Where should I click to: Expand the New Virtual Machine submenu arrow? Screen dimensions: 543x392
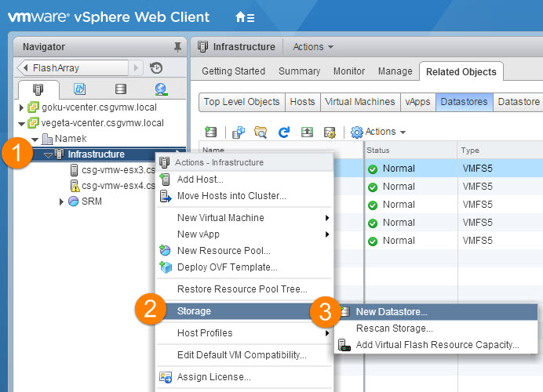(x=327, y=218)
